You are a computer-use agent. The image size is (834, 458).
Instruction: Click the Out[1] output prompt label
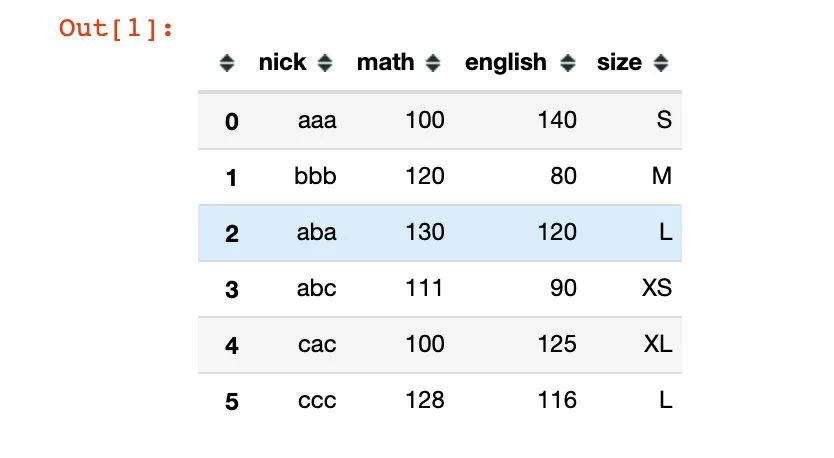pos(116,28)
